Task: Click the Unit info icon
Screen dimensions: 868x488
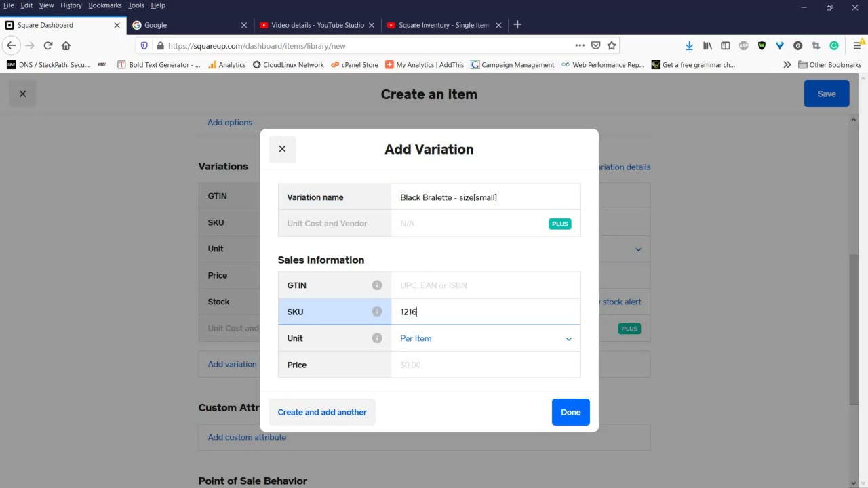Action: tap(377, 338)
